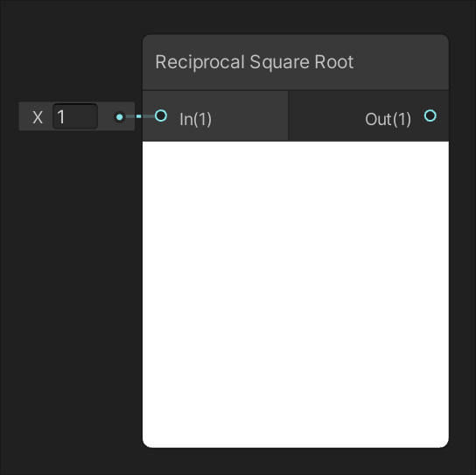
Task: Click into the X value field showing 1
Action: tap(75, 116)
